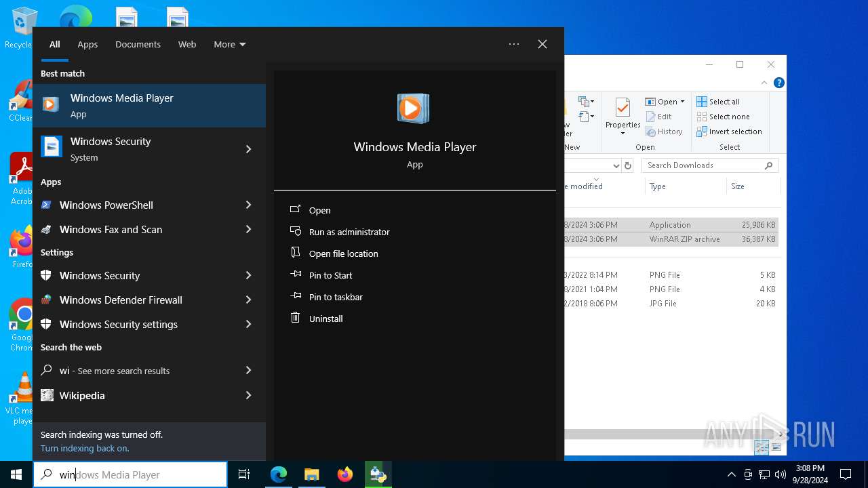Click the taskbar search input box

(x=130, y=474)
